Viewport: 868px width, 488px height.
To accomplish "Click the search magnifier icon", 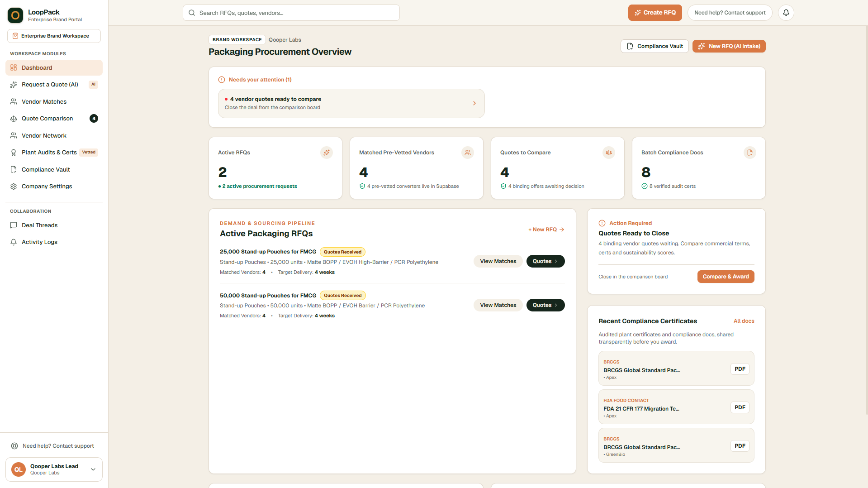I will tap(192, 13).
